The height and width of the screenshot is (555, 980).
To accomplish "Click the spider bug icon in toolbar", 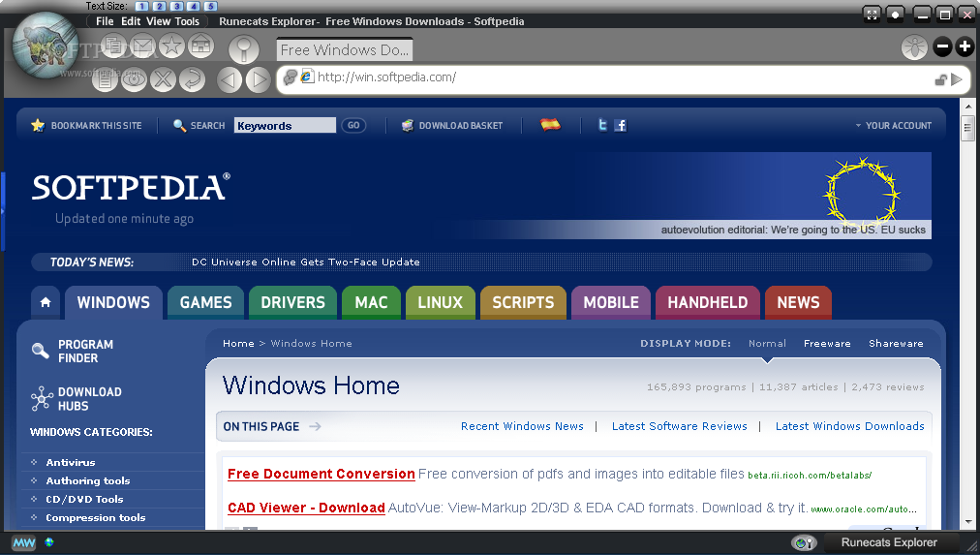I will [914, 46].
